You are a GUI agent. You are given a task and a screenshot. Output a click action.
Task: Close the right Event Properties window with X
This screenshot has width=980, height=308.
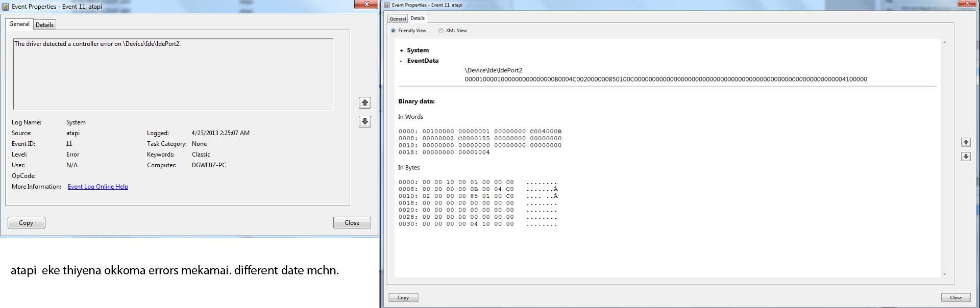pos(967,3)
